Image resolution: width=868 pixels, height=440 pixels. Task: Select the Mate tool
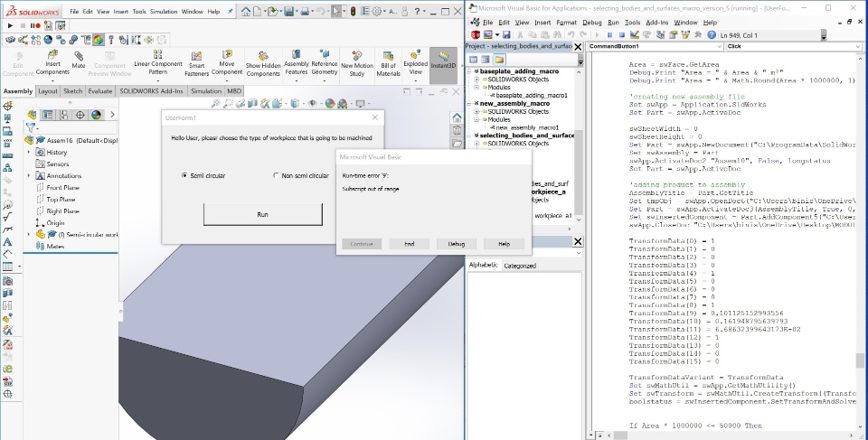pyautogui.click(x=79, y=60)
